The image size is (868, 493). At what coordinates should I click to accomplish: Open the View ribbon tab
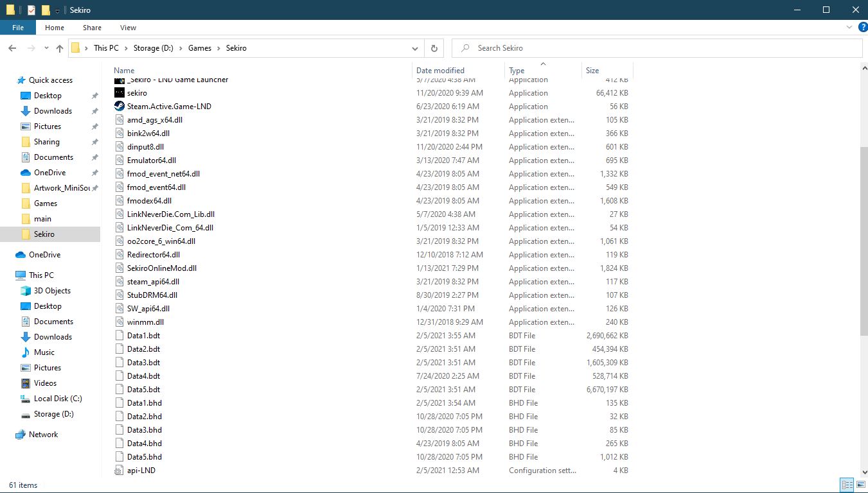click(x=128, y=28)
